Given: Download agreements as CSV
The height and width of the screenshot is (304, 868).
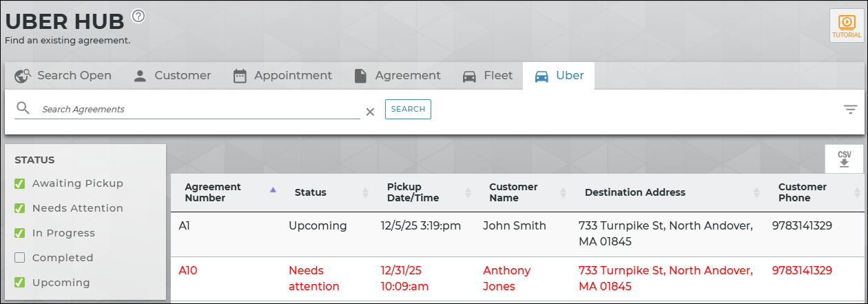Looking at the screenshot, I should (x=844, y=159).
